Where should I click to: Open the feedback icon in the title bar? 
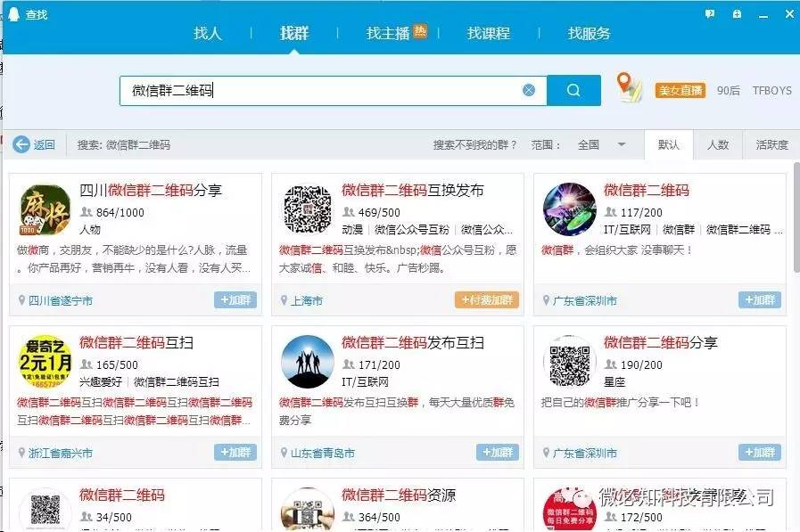pyautogui.click(x=709, y=13)
